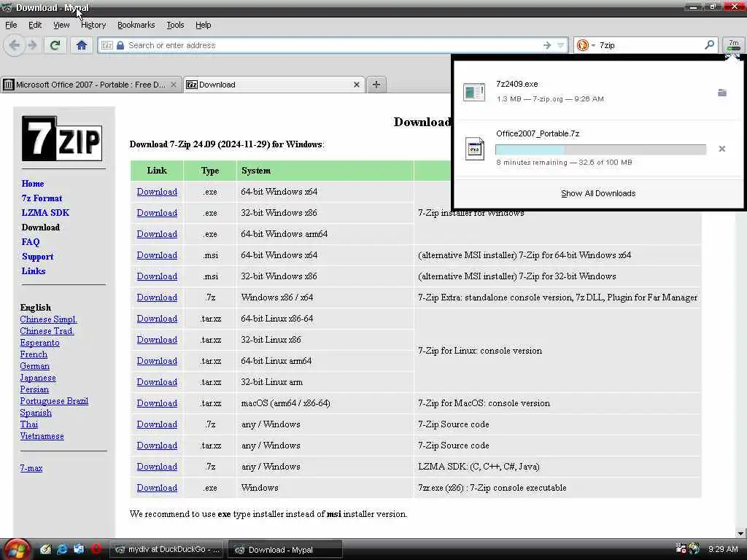Click the padlock icon in the address bar
The width and height of the screenshot is (747, 560).
[120, 45]
